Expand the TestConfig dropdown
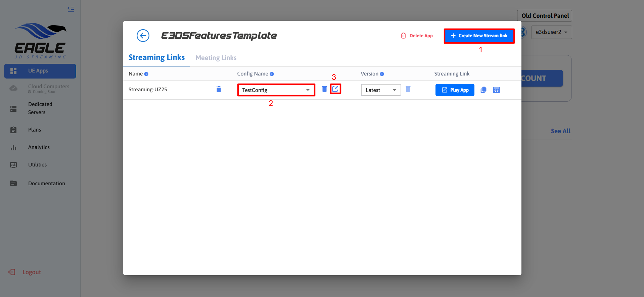Screen dimensions: 644x297 click(x=276, y=90)
